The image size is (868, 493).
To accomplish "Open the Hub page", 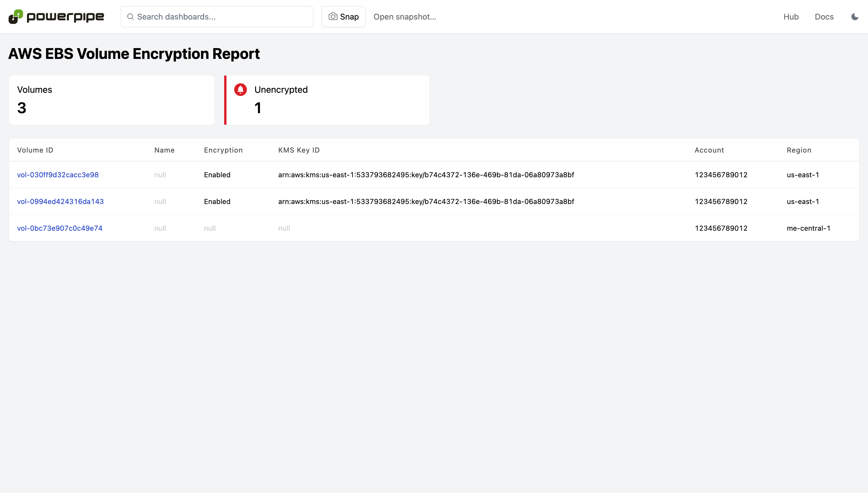I will coord(790,17).
